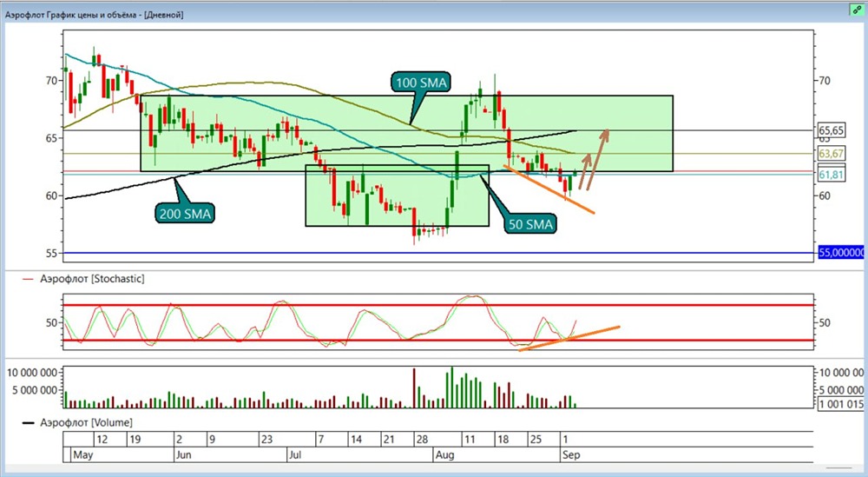868x477 pixels.
Task: Click the date label '23' on the time axis
Action: pyautogui.click(x=266, y=440)
